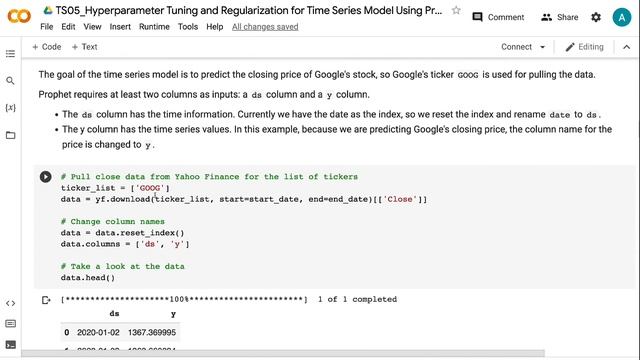Open the Tools menu
This screenshot has height=360, width=640.
click(188, 27)
